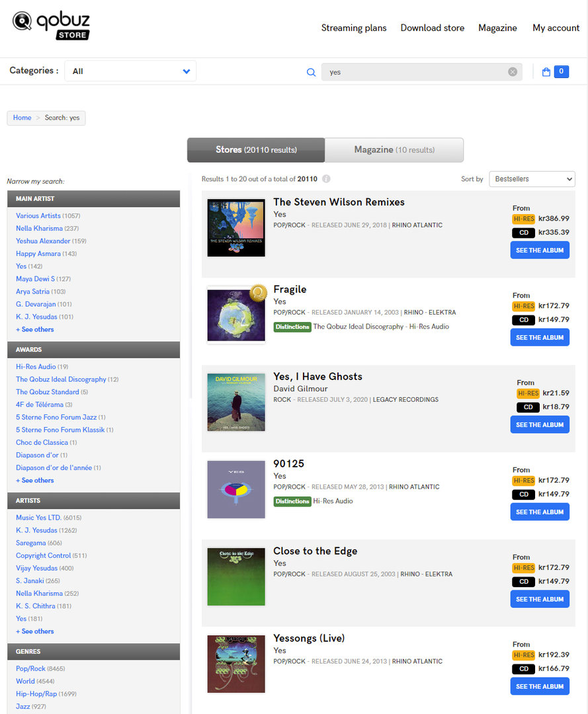See the album Close to the Edge
Image resolution: width=588 pixels, height=714 pixels.
(x=540, y=599)
